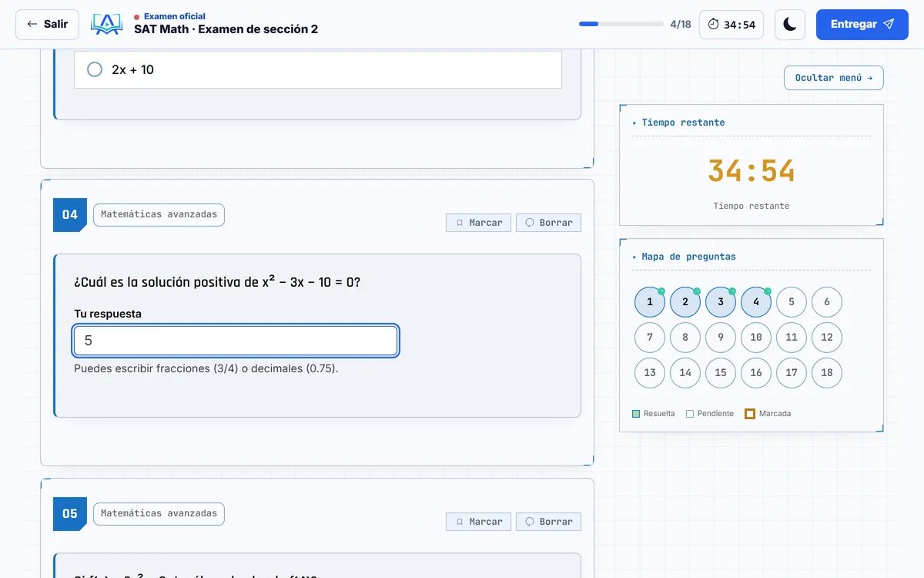Select the 2x + 10 answer option
The height and width of the screenshot is (578, 924).
tap(318, 69)
